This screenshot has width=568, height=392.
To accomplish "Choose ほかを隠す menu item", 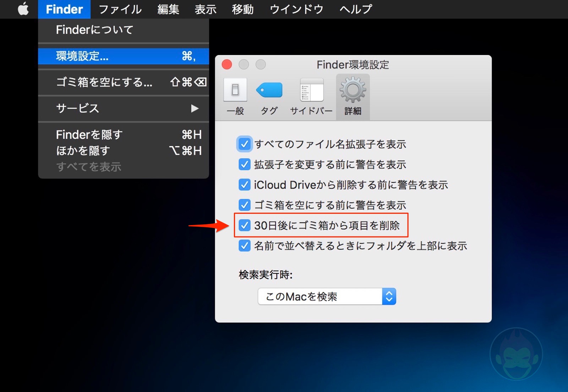I will pyautogui.click(x=124, y=151).
